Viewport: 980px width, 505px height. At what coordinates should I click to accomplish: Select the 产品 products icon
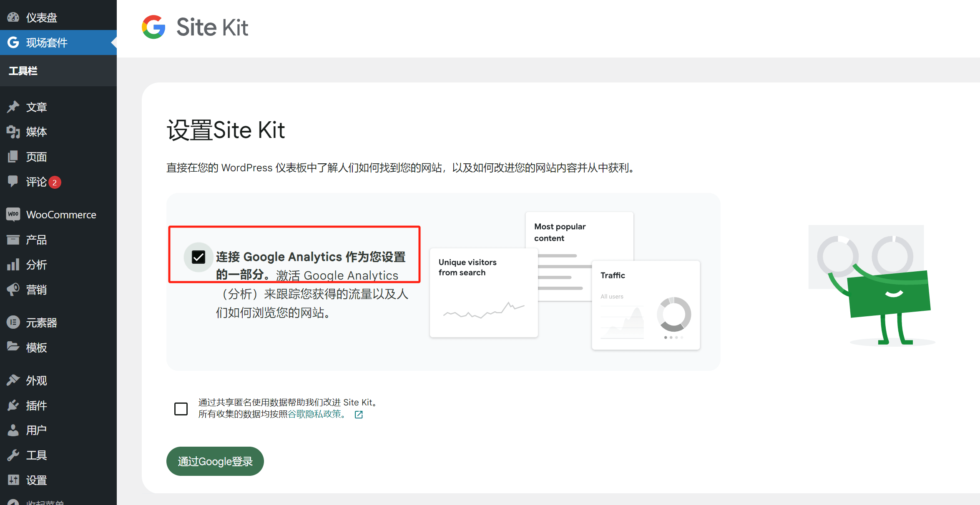pos(14,240)
